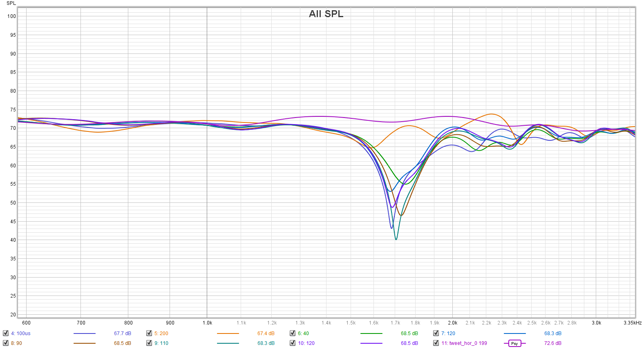
Task: Click the 68.5 dB readout of trace 6
Action: coord(409,333)
